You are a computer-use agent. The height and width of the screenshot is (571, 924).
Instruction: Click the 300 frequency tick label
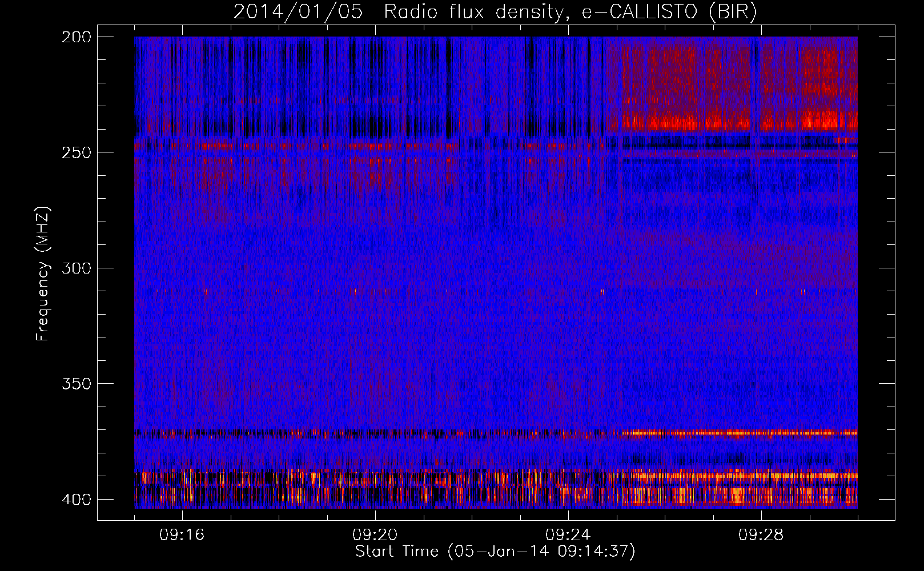pyautogui.click(x=76, y=268)
